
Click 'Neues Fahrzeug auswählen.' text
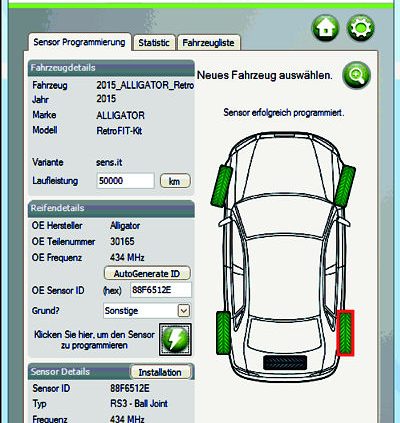265,75
